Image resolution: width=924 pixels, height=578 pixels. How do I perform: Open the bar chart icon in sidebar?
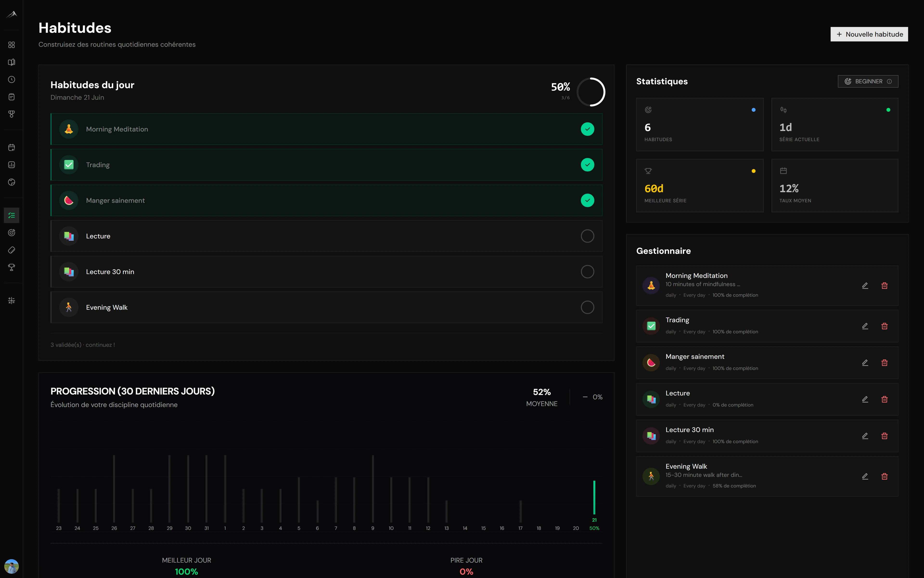pos(12,165)
